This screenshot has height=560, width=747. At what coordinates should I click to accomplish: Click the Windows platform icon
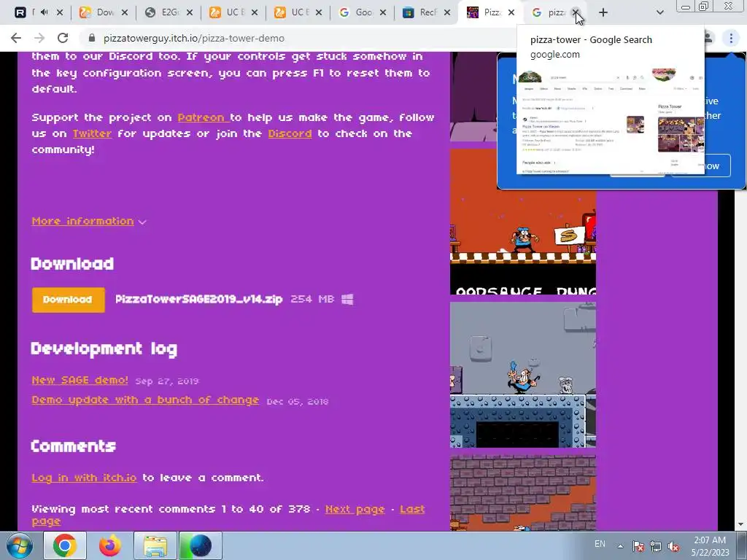tap(347, 299)
